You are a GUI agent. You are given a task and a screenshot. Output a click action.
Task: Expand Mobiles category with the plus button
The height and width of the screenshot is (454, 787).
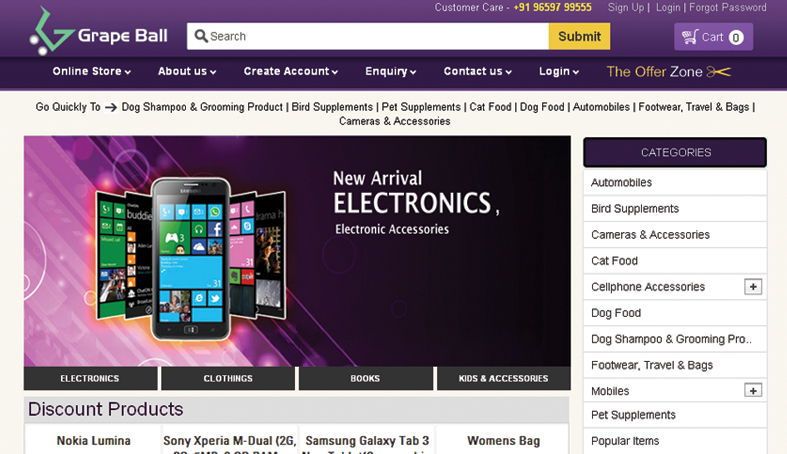pos(753,390)
